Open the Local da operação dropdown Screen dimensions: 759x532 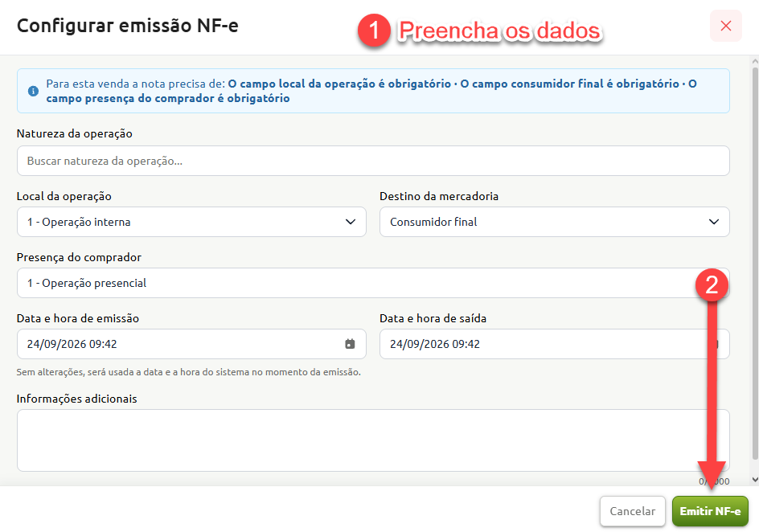191,222
